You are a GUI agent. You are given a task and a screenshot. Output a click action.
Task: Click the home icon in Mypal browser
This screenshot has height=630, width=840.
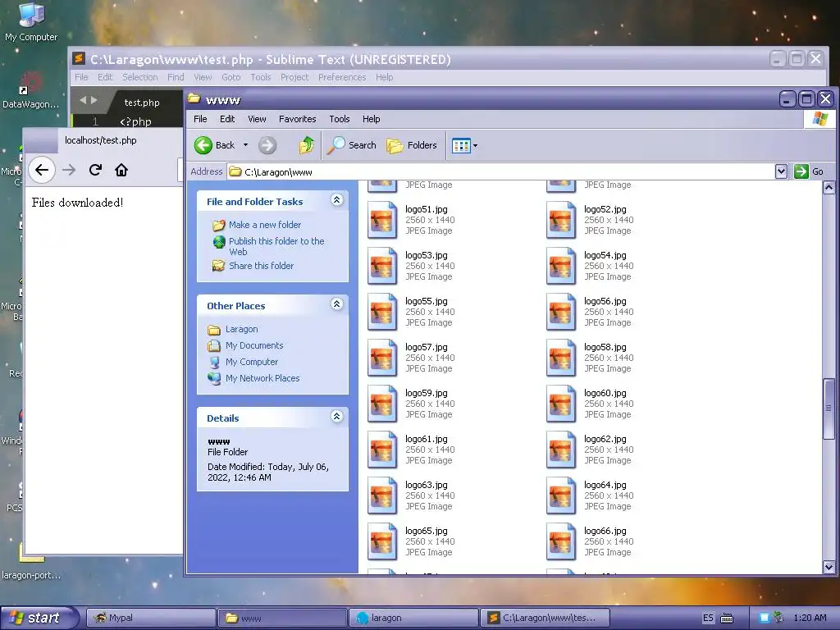pos(121,171)
